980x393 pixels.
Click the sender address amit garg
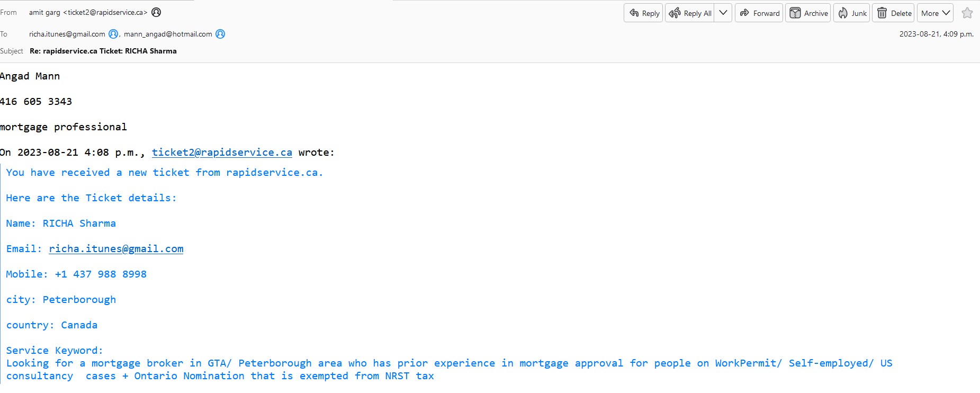click(x=88, y=12)
